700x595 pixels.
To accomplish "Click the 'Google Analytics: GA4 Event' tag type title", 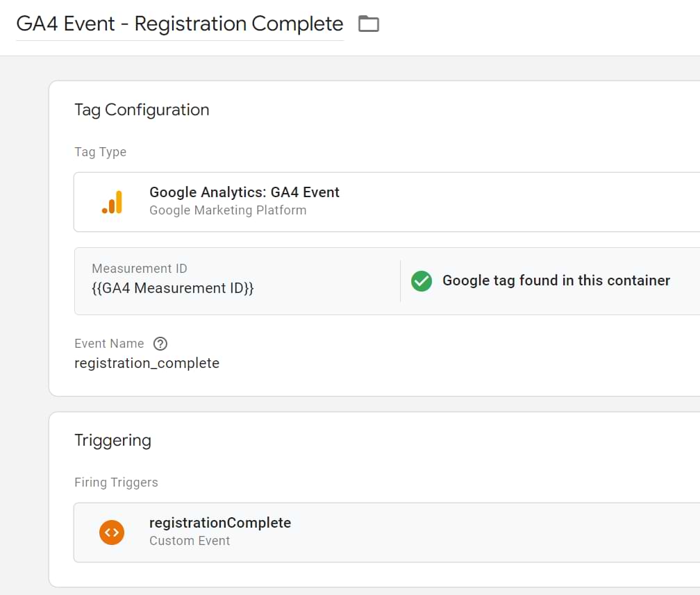I will pos(244,192).
